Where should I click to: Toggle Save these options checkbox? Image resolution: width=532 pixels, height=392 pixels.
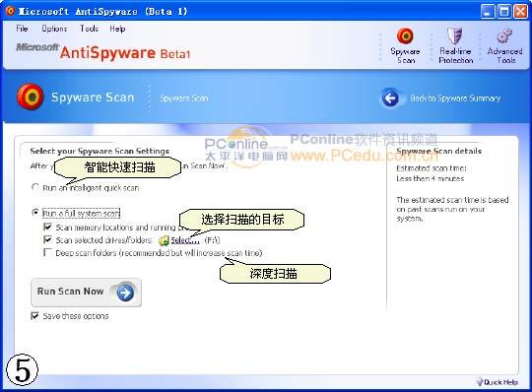pyautogui.click(x=34, y=316)
